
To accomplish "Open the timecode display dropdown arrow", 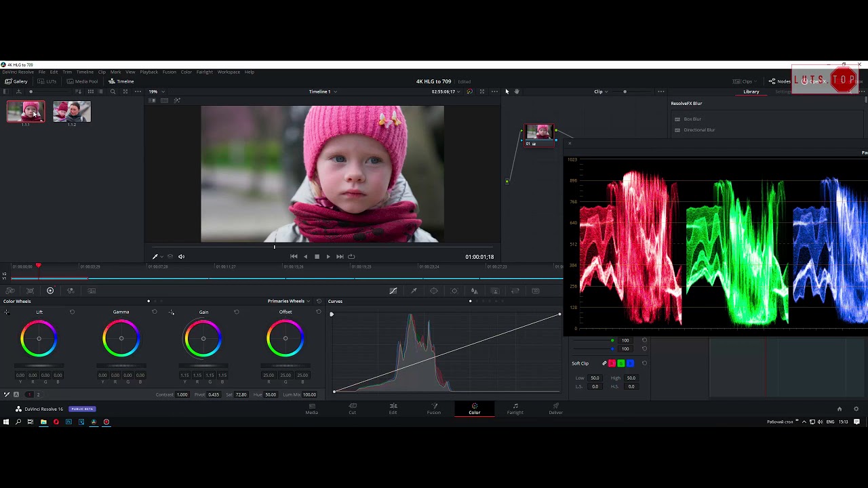I will (458, 91).
